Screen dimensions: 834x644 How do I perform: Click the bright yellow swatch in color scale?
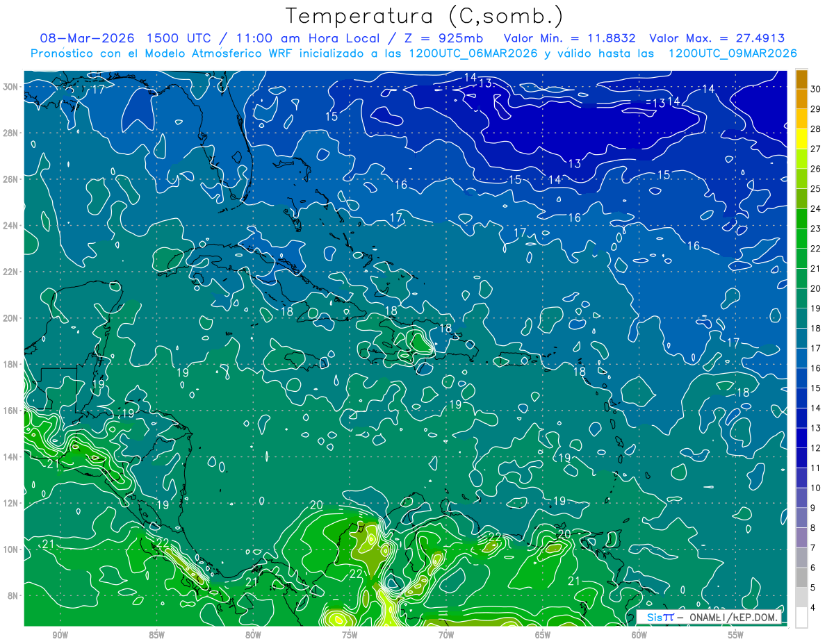tap(801, 139)
